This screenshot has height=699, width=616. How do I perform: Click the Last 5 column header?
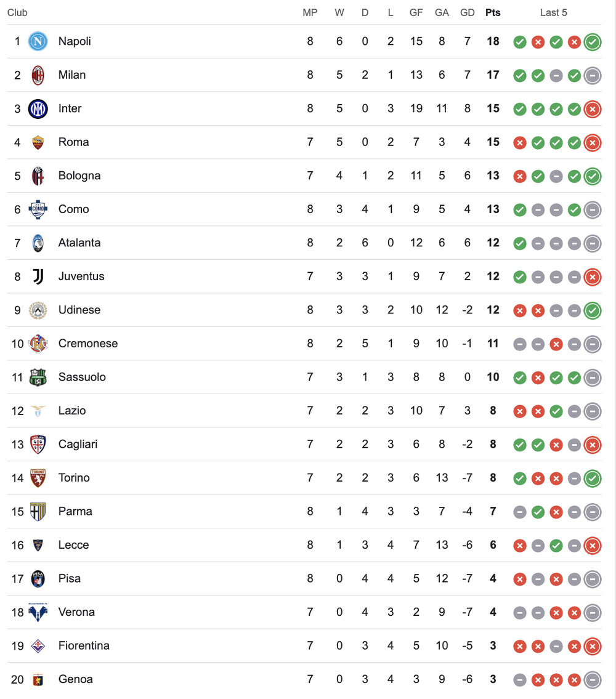[x=553, y=12]
